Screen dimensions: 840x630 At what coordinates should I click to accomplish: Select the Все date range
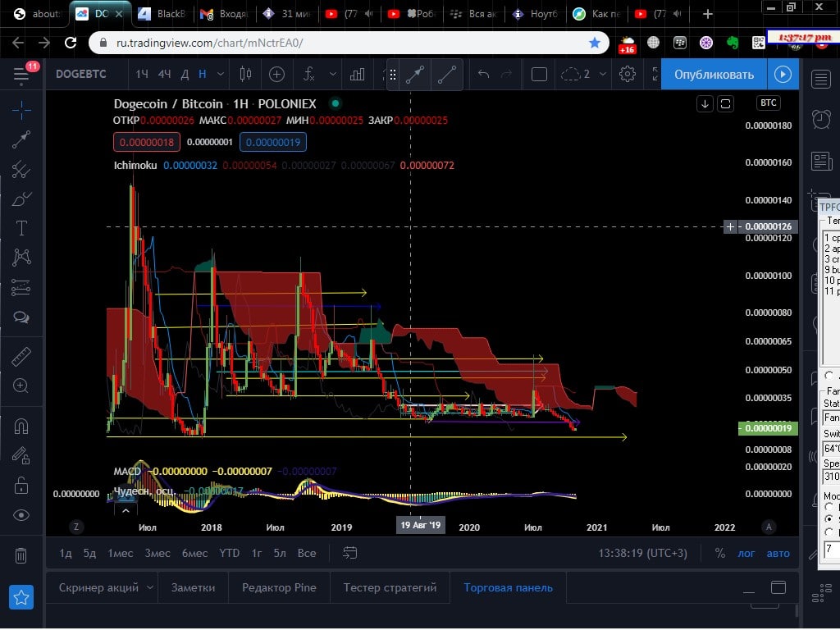click(x=307, y=554)
